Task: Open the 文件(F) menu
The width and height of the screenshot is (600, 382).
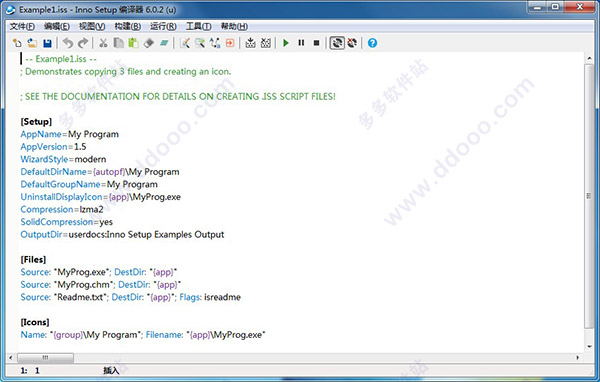Action: [x=22, y=26]
